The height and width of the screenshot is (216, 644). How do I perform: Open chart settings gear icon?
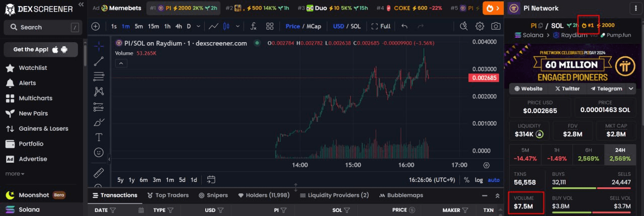click(480, 26)
